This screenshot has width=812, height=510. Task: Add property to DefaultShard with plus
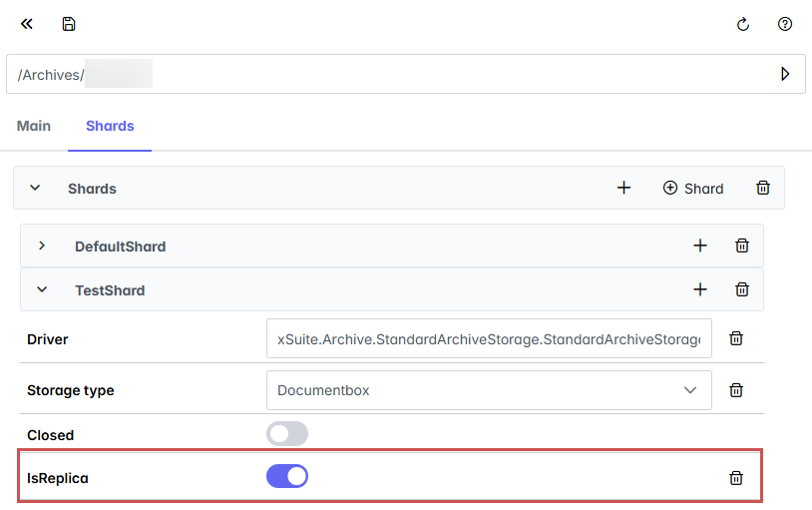(700, 246)
